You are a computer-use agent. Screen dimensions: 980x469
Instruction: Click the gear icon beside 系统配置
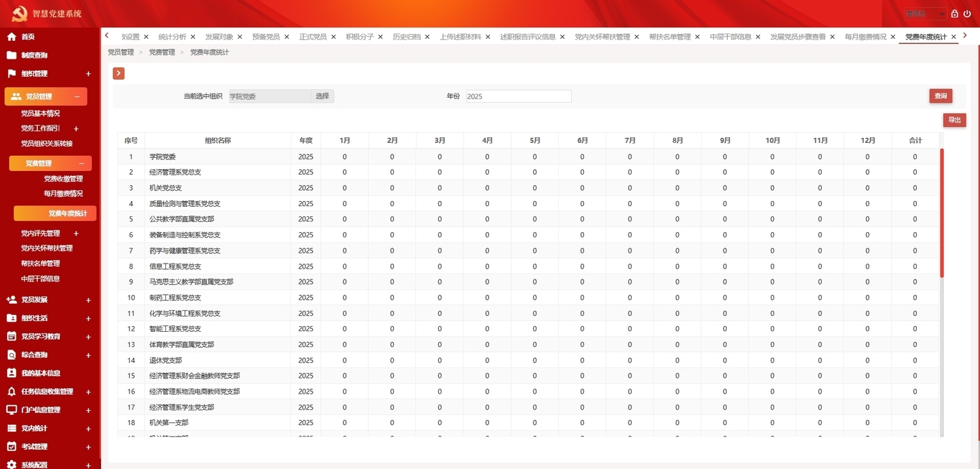click(x=11, y=465)
